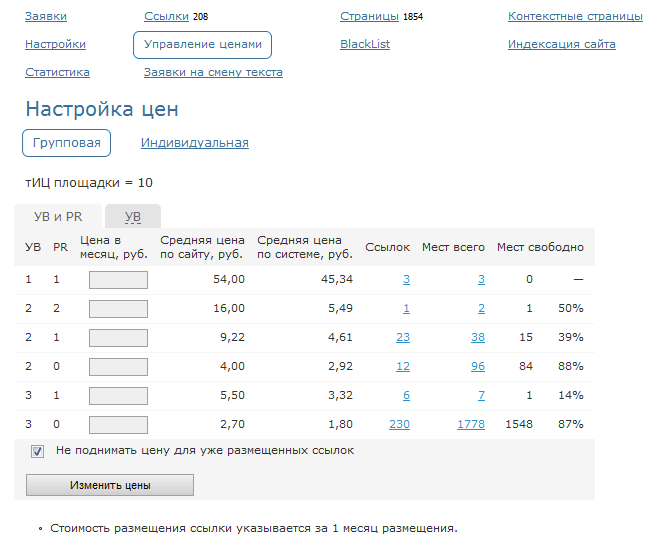Navigate to Контекстные страницы

[x=575, y=17]
